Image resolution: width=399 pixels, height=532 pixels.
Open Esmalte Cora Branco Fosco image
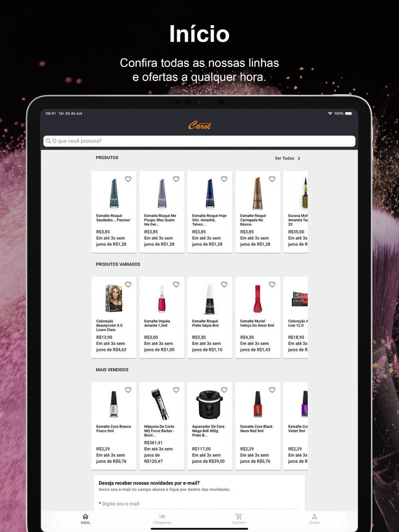point(114,404)
